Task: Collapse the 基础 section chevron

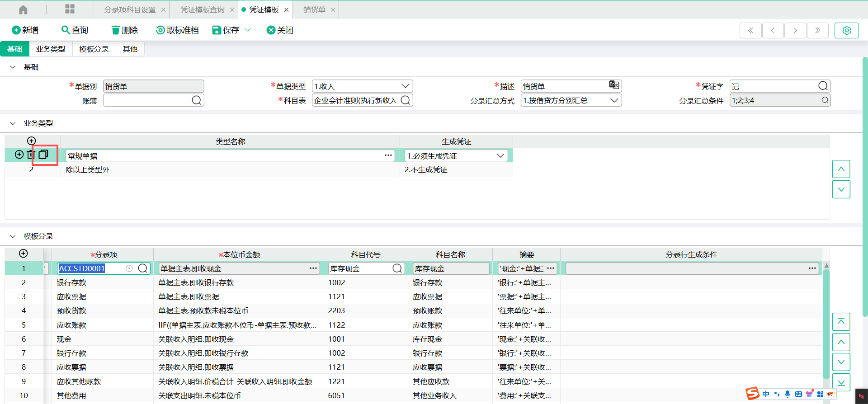Action: 13,67
